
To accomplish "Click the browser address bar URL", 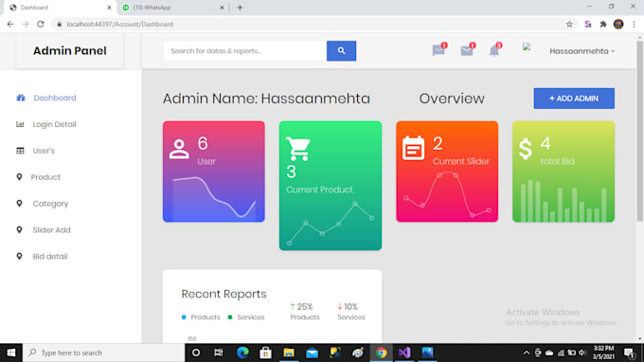I will click(120, 25).
